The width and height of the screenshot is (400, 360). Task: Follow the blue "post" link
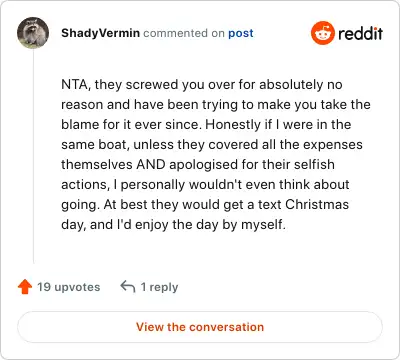(x=241, y=33)
